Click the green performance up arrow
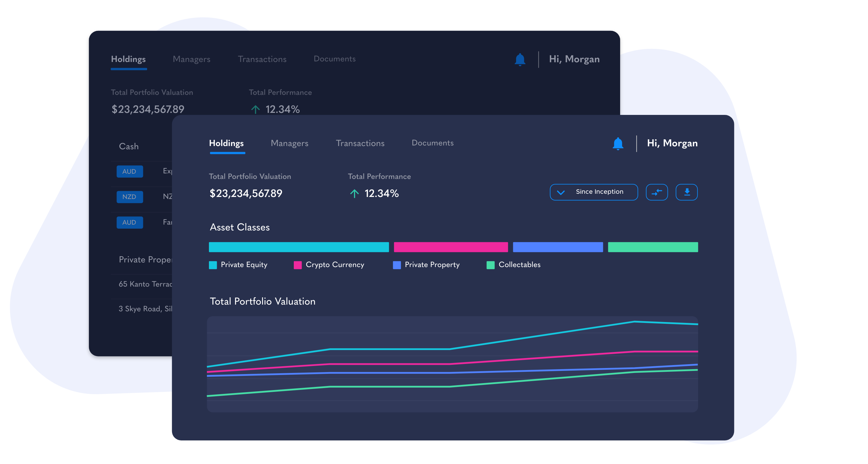The image size is (868, 464). point(354,193)
